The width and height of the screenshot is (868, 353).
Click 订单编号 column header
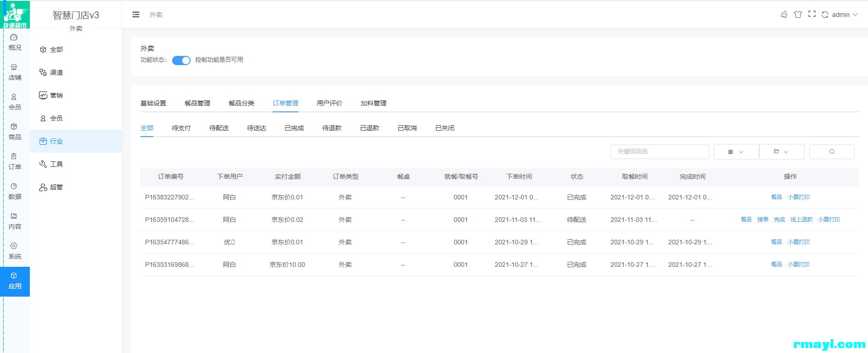point(171,176)
